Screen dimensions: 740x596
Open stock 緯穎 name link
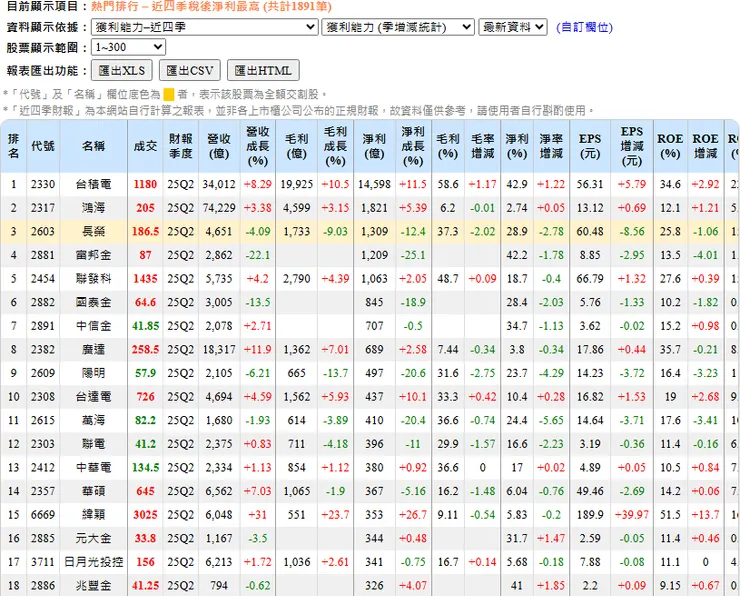[x=93, y=514]
